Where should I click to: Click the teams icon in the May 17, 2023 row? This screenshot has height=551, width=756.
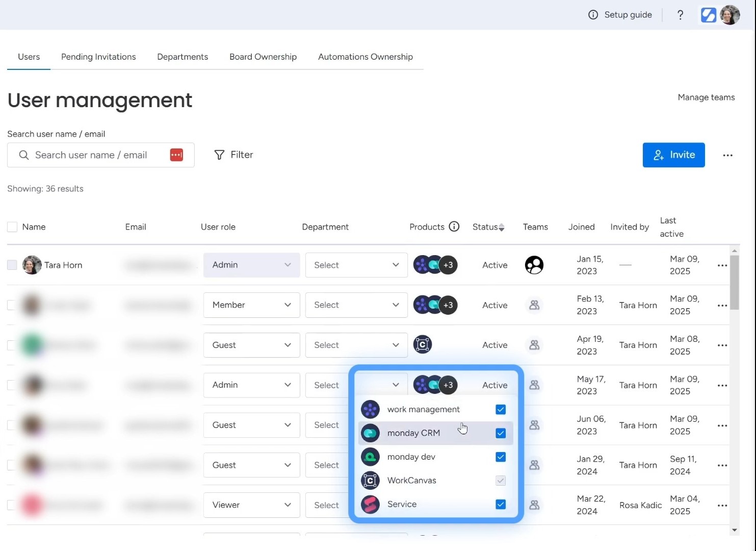pos(534,385)
